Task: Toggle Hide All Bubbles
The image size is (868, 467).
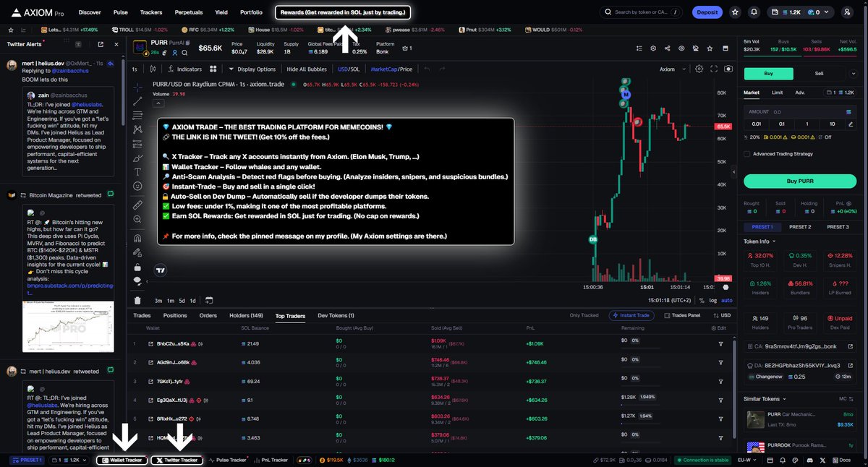Action: point(307,69)
